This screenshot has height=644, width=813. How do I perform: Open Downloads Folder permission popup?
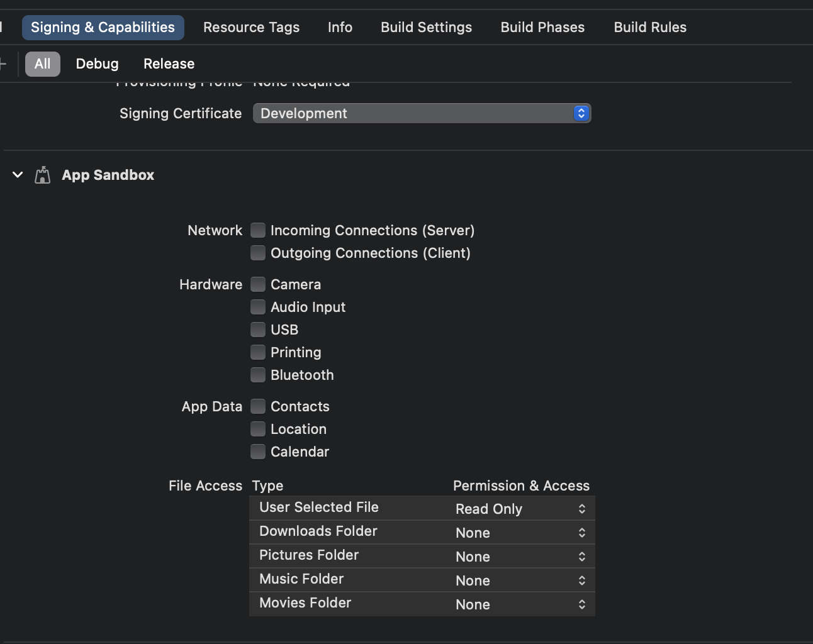pos(521,533)
